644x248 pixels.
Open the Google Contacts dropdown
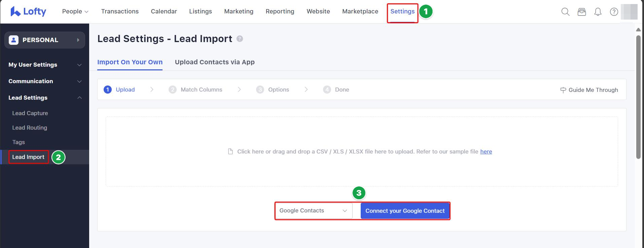coord(313,211)
